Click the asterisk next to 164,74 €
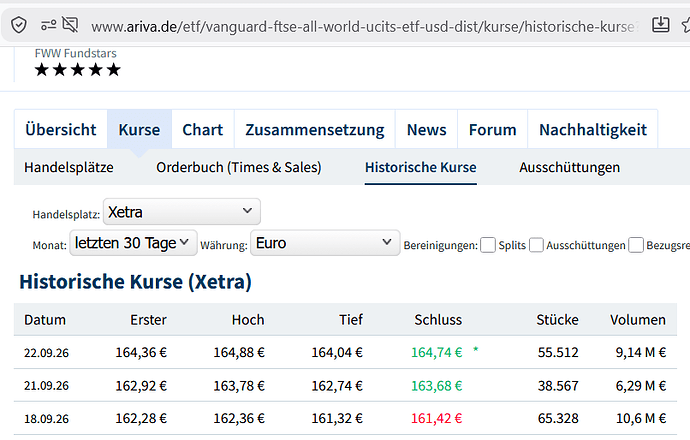The height and width of the screenshot is (440, 690). (476, 350)
